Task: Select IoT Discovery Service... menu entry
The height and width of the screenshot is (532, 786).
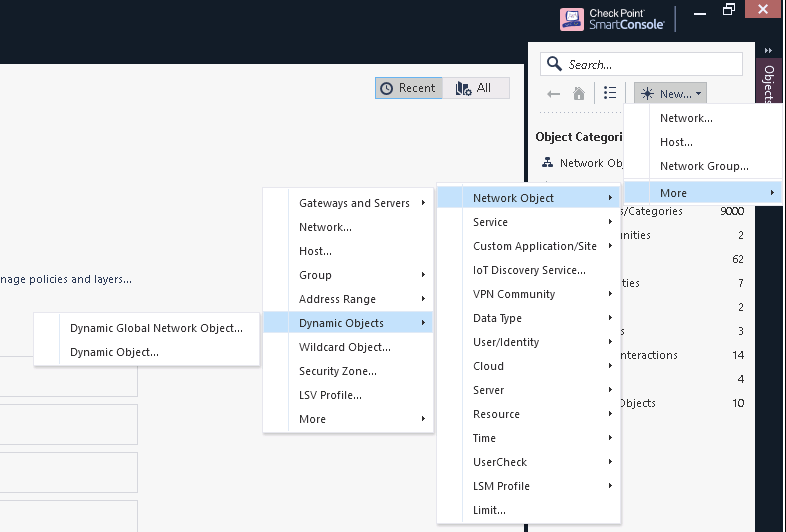Action: [x=529, y=270]
